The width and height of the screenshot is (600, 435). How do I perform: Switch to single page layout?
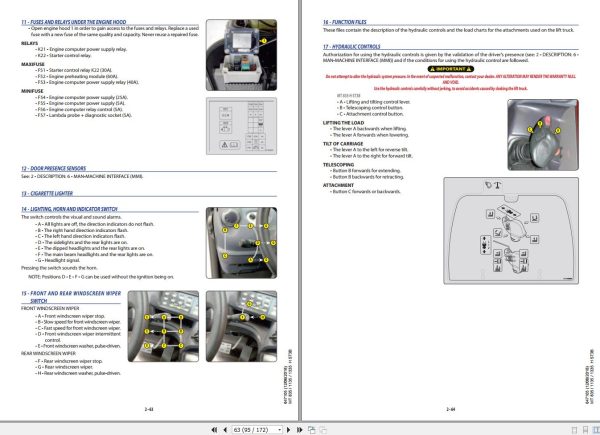pyautogui.click(x=574, y=430)
